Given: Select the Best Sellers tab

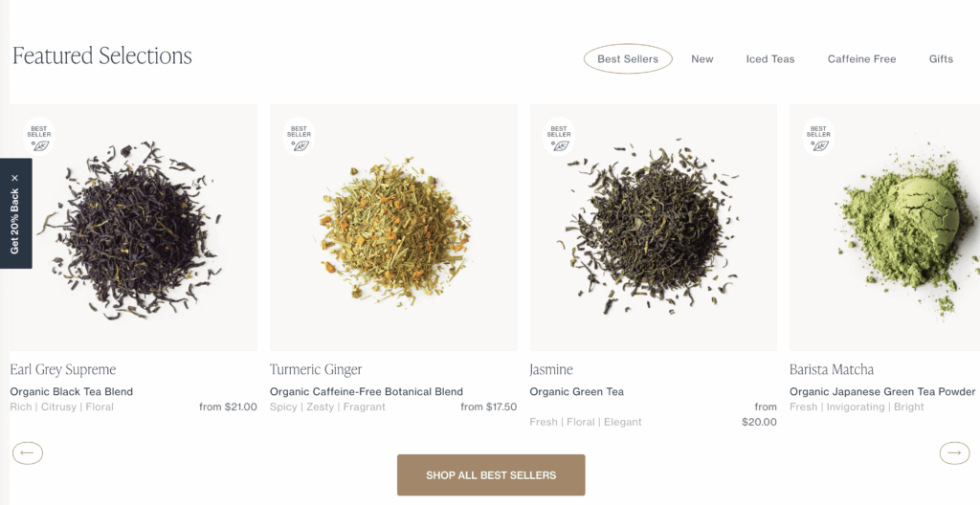Looking at the screenshot, I should [628, 58].
